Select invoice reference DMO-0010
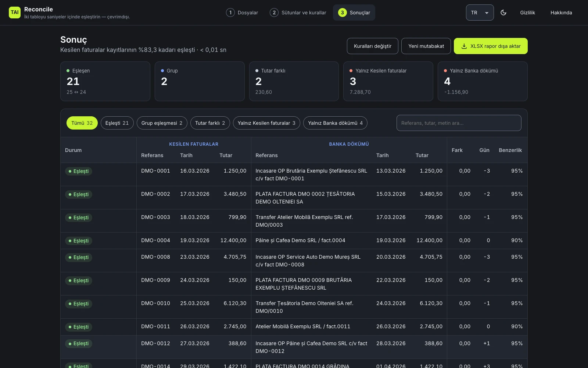The height and width of the screenshot is (368, 588). coord(155,303)
